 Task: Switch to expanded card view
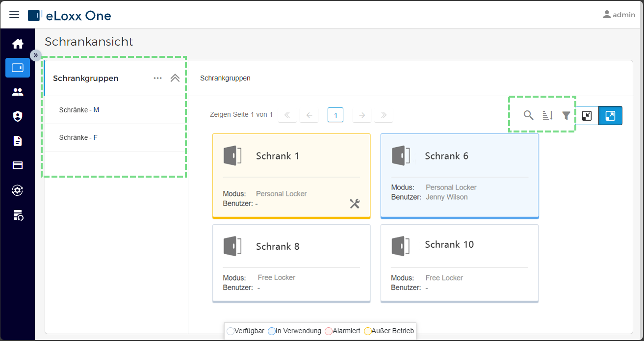(x=610, y=116)
